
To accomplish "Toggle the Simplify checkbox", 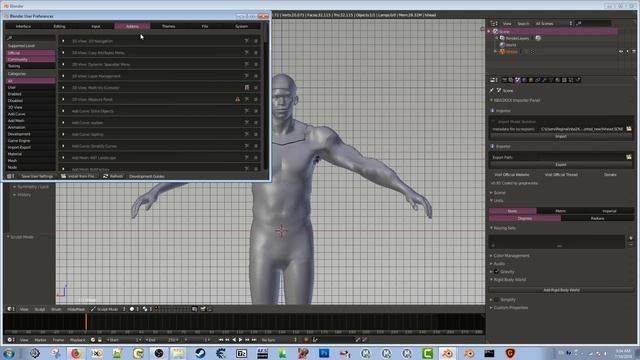I will pos(497,300).
